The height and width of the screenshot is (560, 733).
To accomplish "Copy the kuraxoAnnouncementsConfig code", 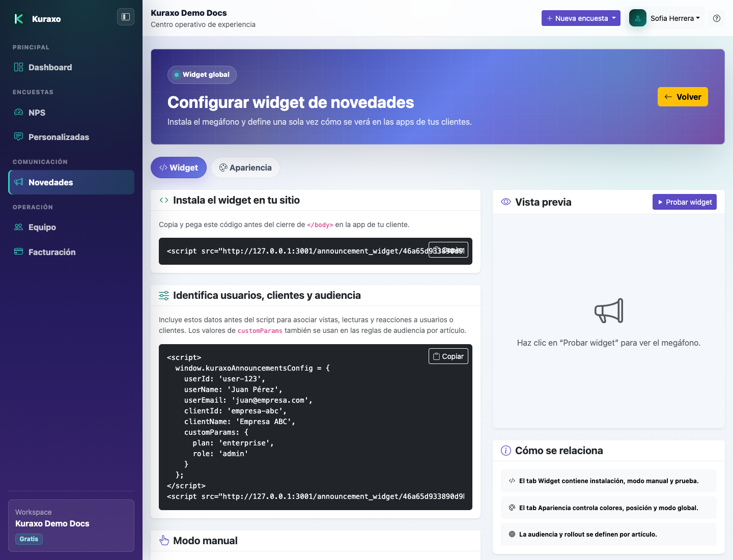I will pyautogui.click(x=448, y=356).
